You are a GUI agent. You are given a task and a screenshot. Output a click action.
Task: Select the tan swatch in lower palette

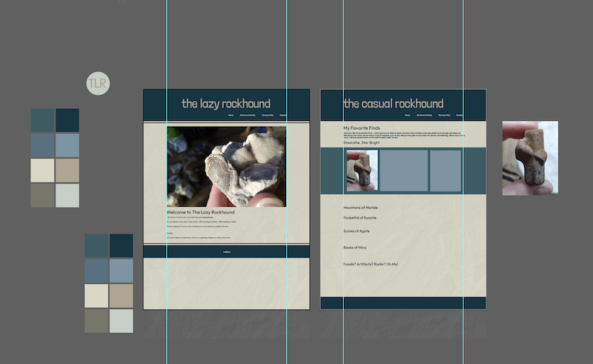coord(122,296)
